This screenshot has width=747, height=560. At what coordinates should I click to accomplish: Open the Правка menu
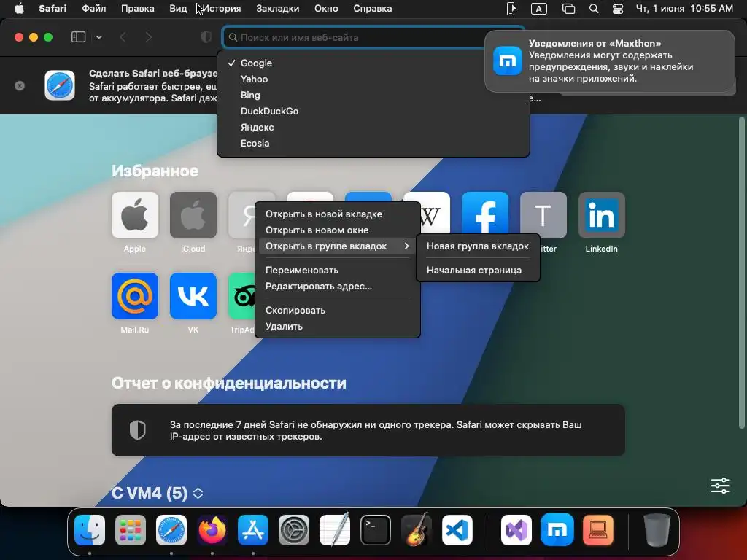click(x=137, y=9)
